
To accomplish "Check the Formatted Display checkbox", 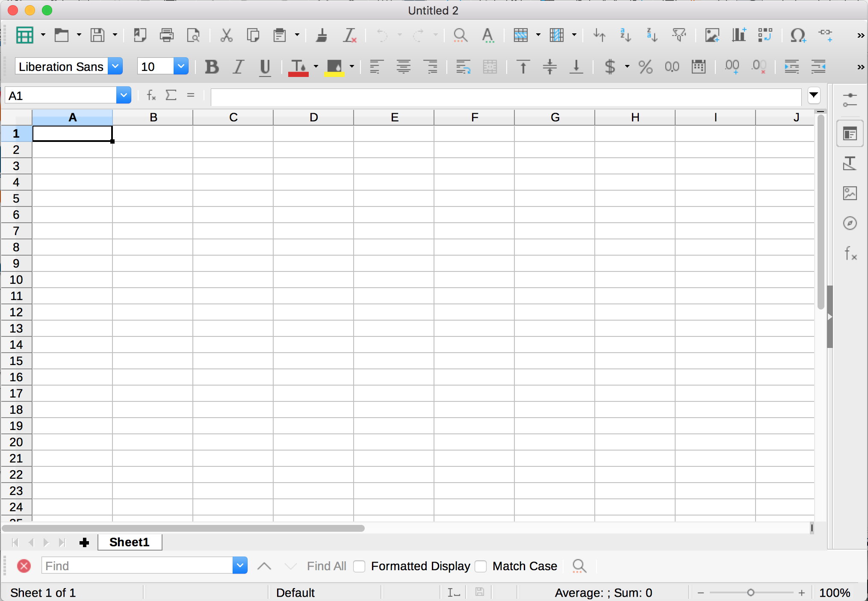I will coord(359,566).
